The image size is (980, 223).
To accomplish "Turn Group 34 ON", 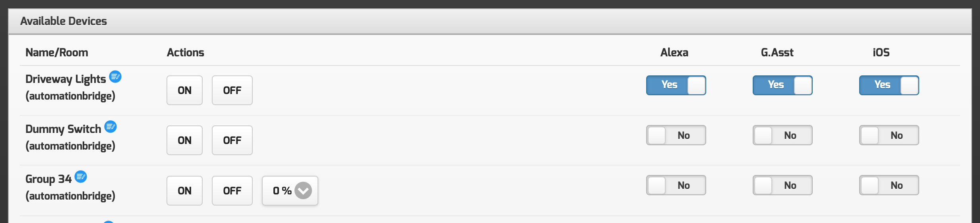I will click(x=184, y=191).
